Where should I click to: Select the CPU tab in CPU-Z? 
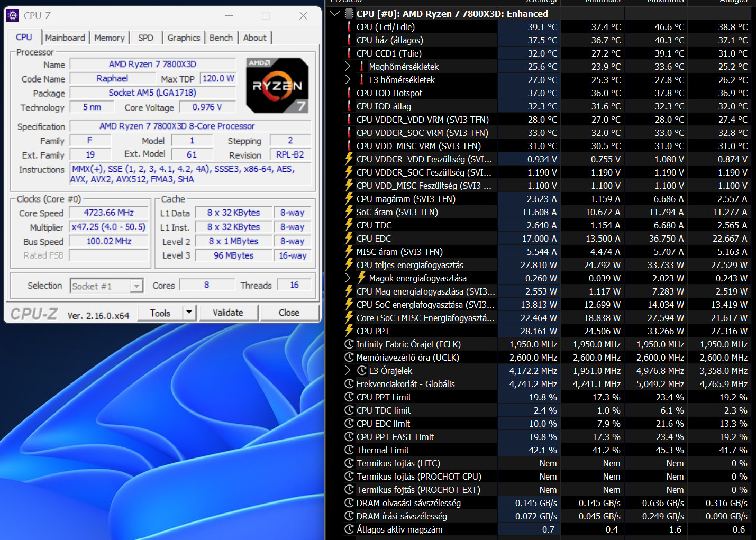(x=24, y=37)
